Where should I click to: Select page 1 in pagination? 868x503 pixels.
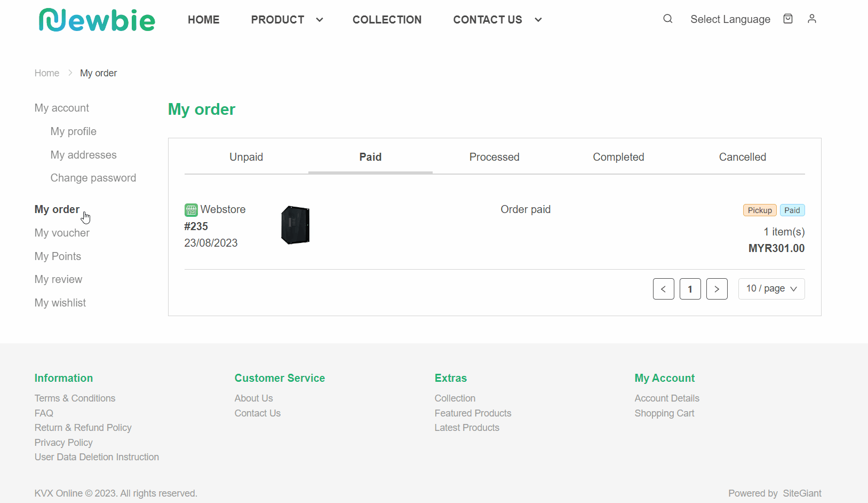690,289
